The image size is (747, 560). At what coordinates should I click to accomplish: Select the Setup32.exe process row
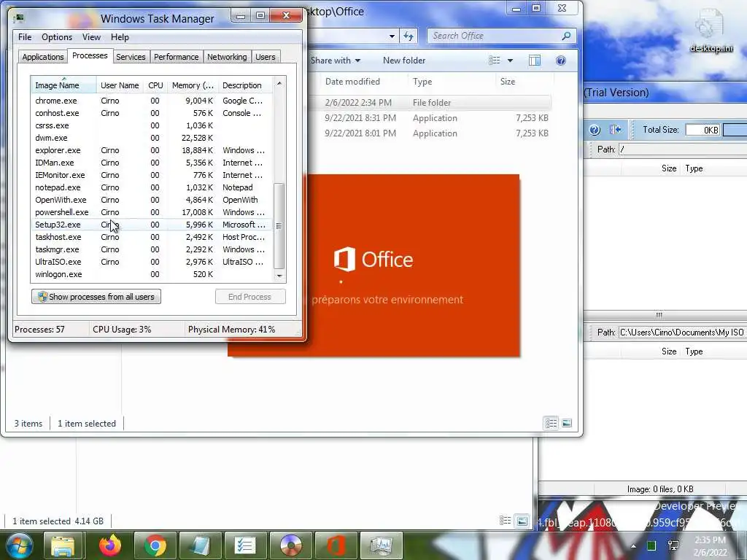coord(152,225)
